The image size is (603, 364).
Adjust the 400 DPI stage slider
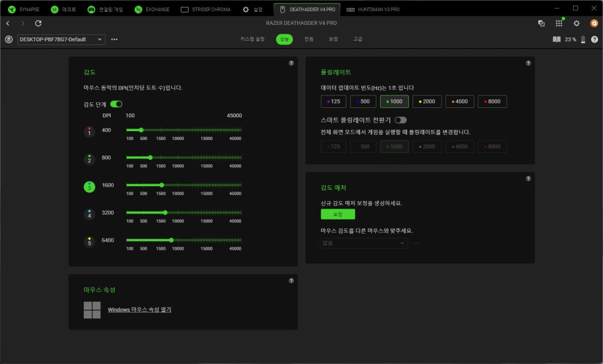click(184, 130)
